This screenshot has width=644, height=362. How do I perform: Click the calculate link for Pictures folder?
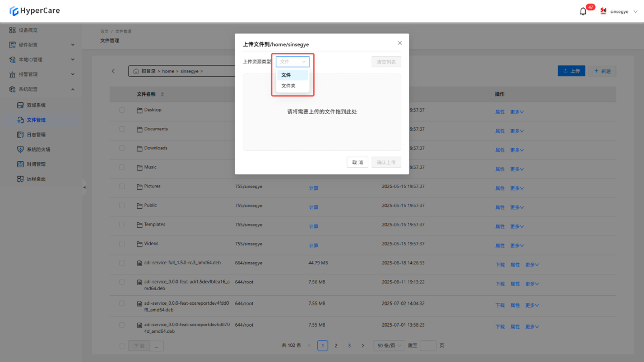[x=313, y=188]
